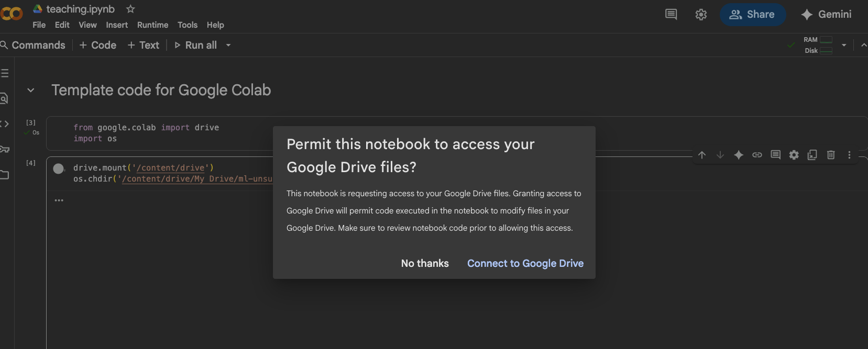Image resolution: width=868 pixels, height=349 pixels.
Task: Open the cell editor settings gear icon
Action: 794,155
